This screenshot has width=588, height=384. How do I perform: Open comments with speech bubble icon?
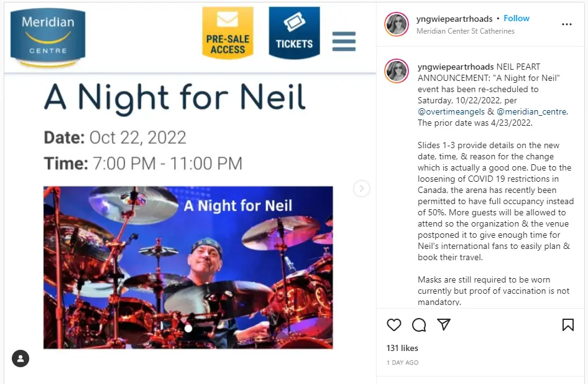(419, 325)
